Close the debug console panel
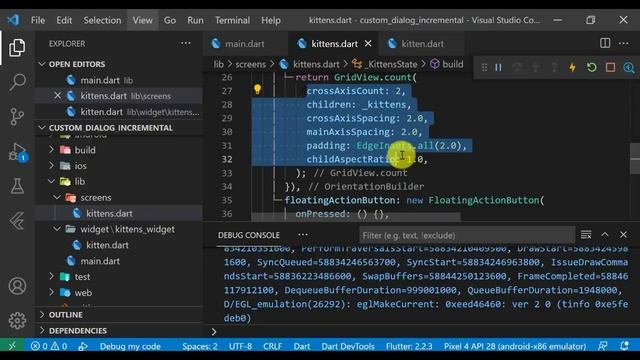Image resolution: width=640 pixels, height=360 pixels. (x=623, y=235)
